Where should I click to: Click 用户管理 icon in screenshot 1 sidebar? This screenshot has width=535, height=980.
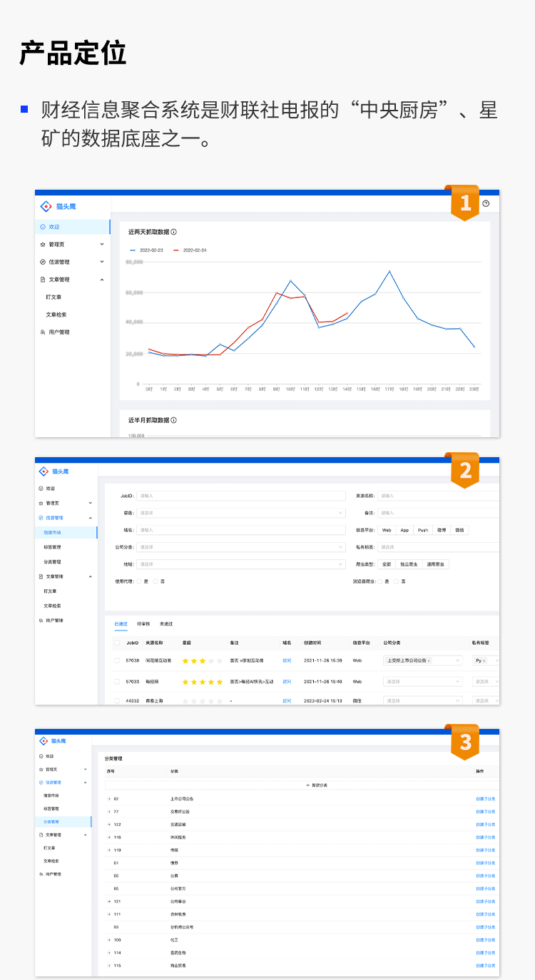click(43, 332)
